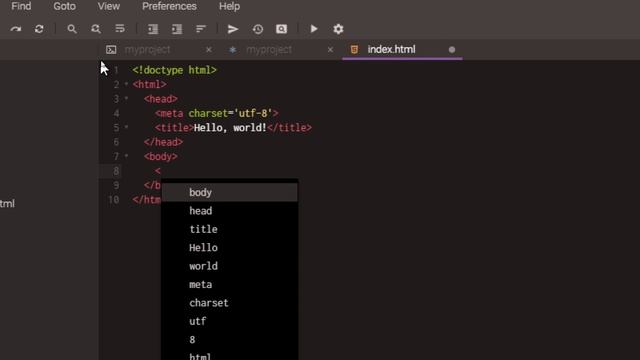The image size is (640, 360).
Task: Click the HTML5 icon on index.html tab
Action: pyautogui.click(x=354, y=50)
